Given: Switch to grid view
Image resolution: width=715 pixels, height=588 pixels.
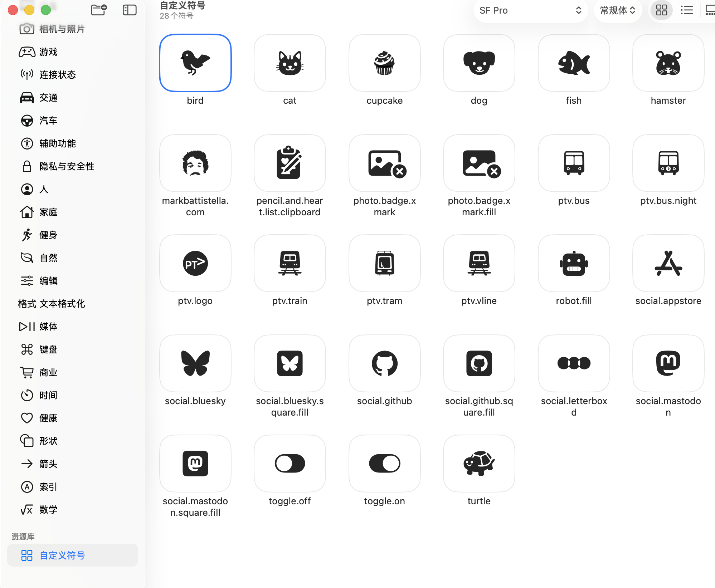Looking at the screenshot, I should tap(661, 10).
